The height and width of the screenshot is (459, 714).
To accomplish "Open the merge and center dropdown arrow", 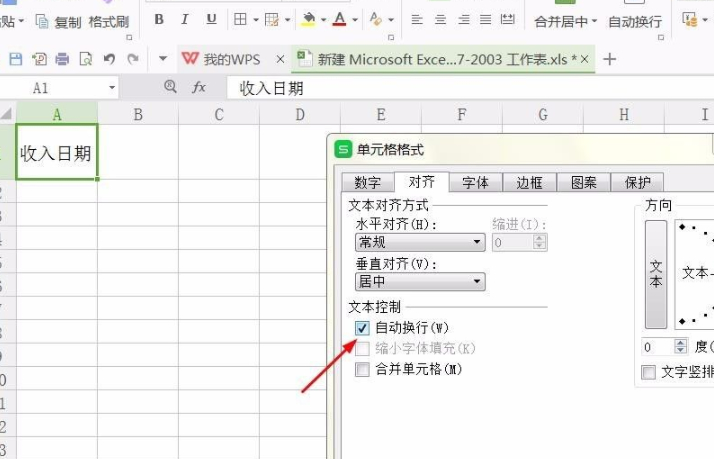I will click(594, 21).
